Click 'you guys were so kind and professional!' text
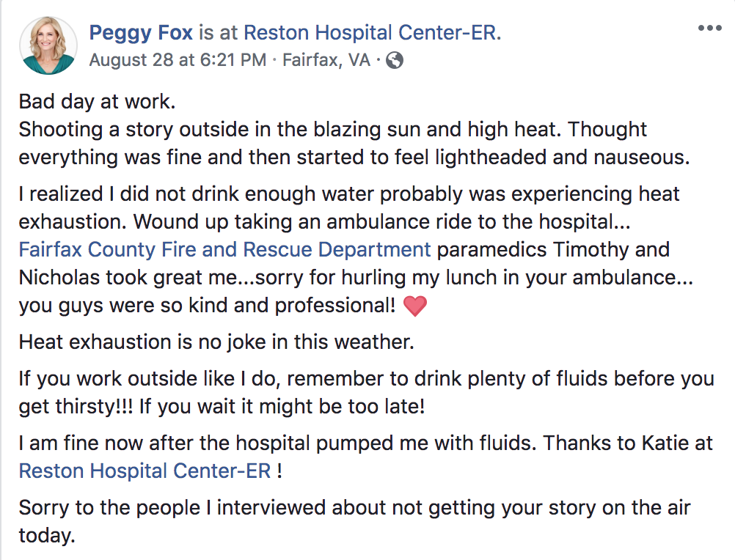Viewport: 735px width, 560px height. (207, 306)
